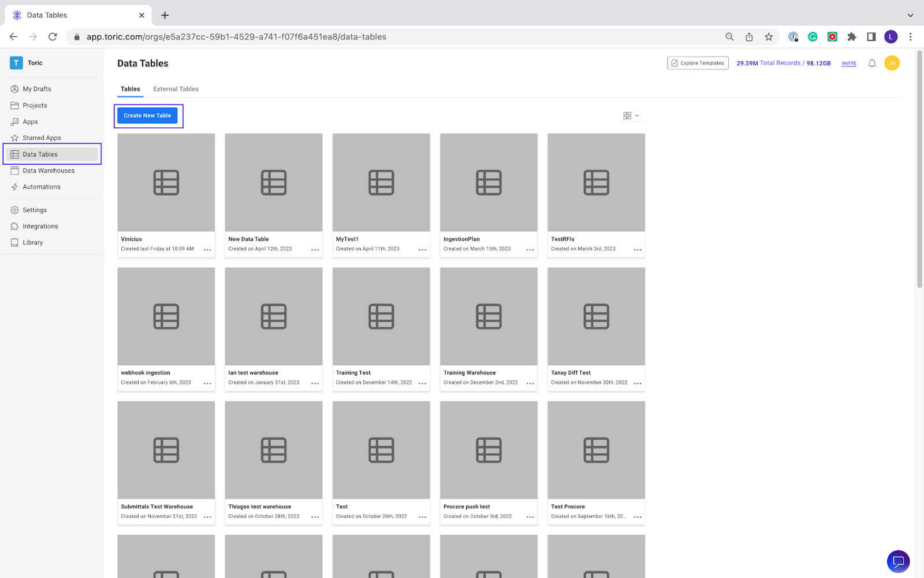Open Projects folder in sidebar
Screen dimensions: 924x578
(35, 105)
